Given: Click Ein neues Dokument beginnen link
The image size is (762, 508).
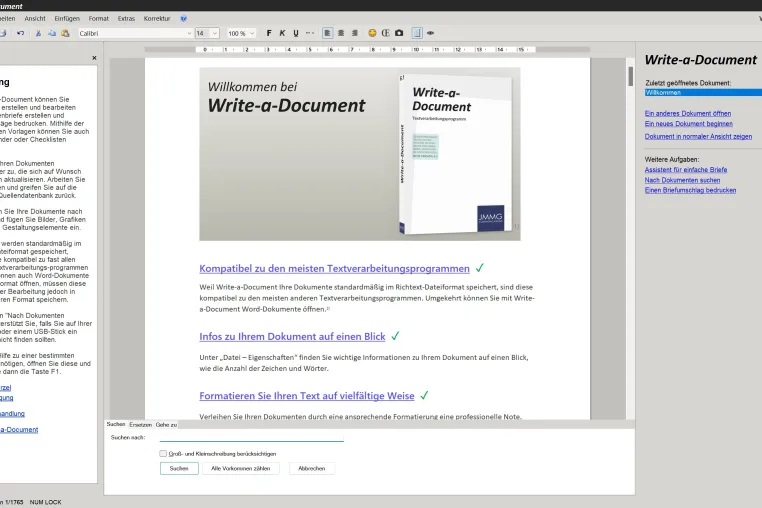Looking at the screenshot, I should pyautogui.click(x=689, y=123).
